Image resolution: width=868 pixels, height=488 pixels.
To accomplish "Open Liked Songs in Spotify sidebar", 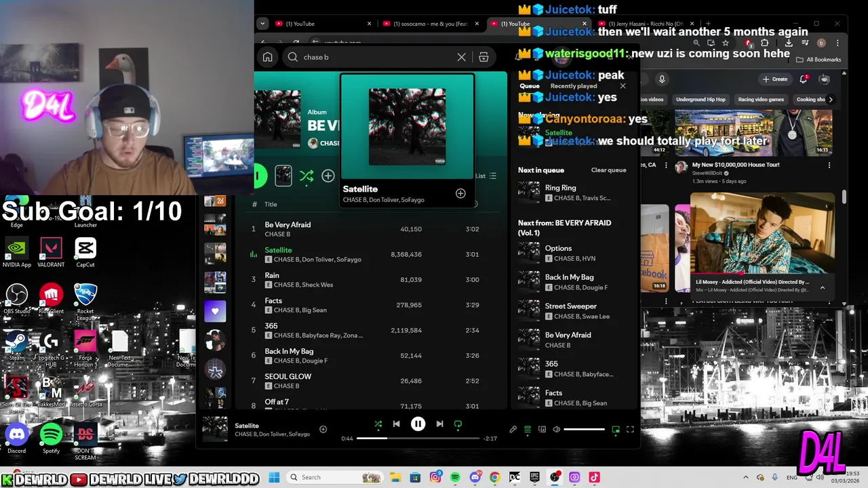I will click(x=215, y=311).
